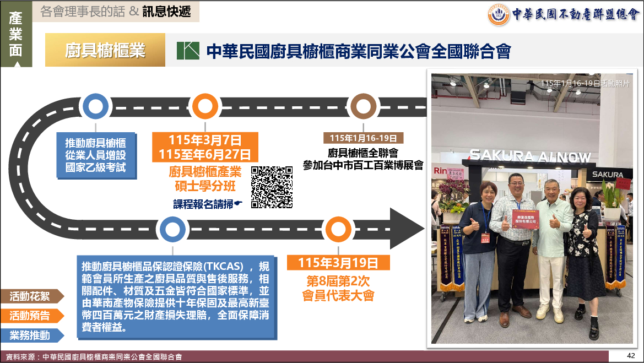Click the 第8屆第2次會員代表大會 text

338,289
